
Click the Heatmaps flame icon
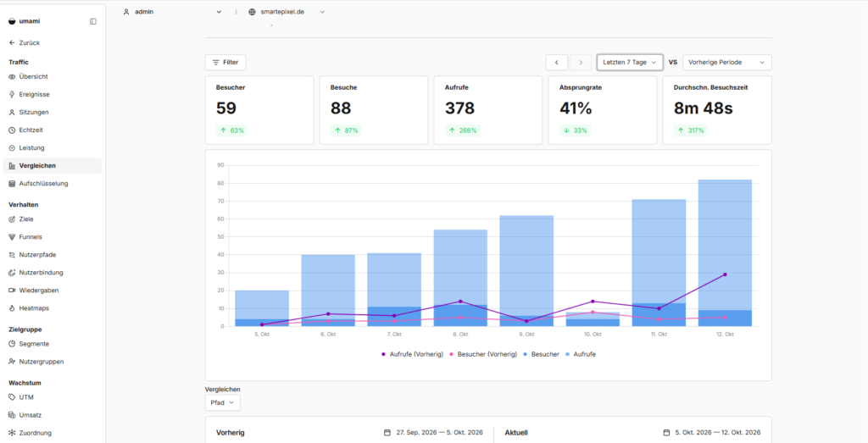12,308
